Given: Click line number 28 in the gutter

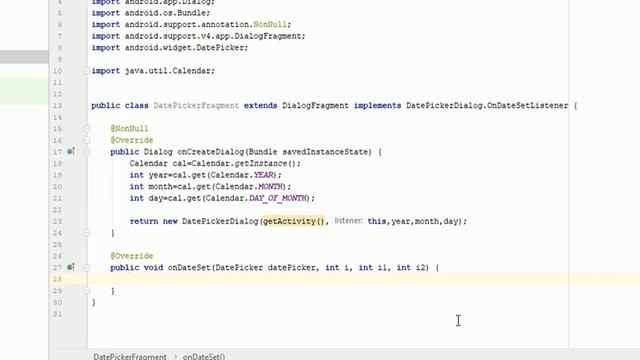Looking at the screenshot, I should tap(57, 279).
